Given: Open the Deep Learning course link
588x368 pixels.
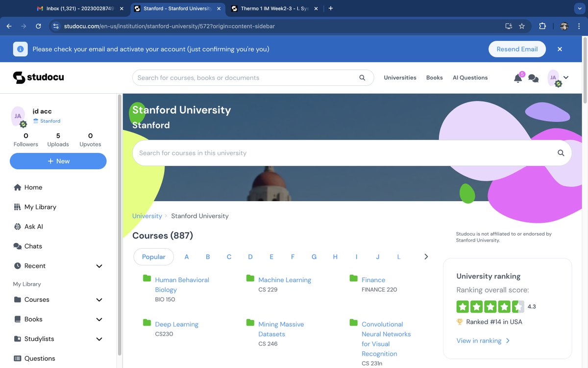Looking at the screenshot, I should [x=176, y=324].
